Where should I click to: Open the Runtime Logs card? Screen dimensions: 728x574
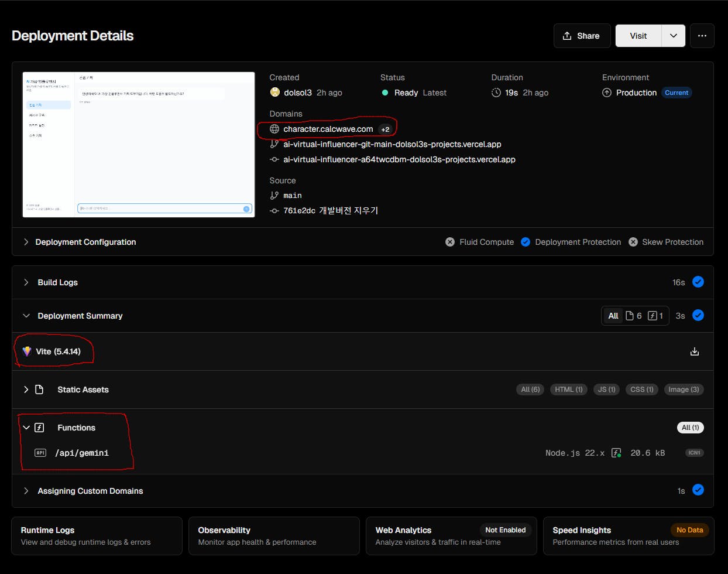click(97, 536)
